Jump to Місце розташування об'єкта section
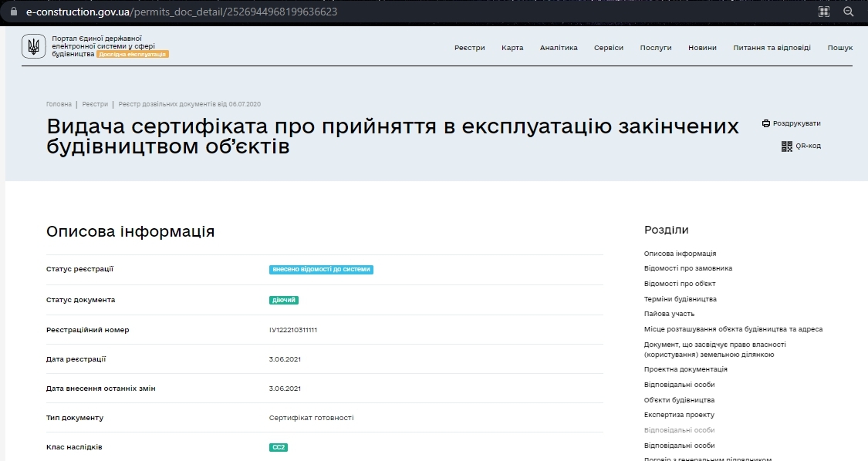868x461 pixels. [734, 329]
